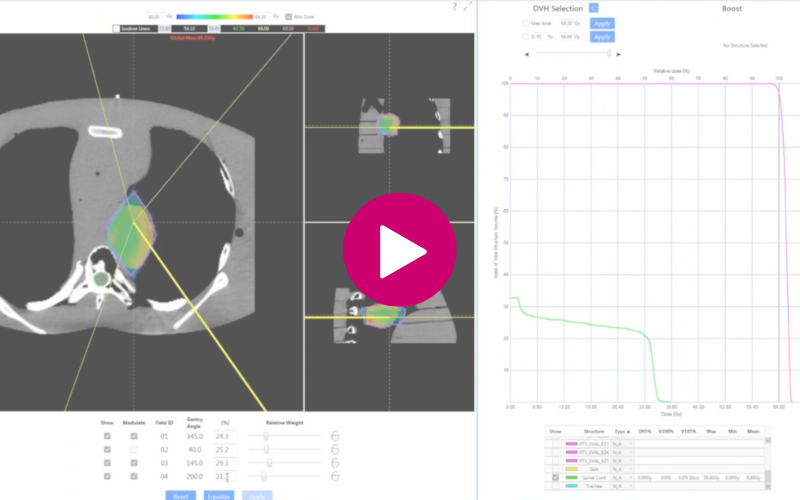This screenshot has height=500, width=800.
Task: Toggle Show checkbox for field 01
Action: (x=107, y=436)
